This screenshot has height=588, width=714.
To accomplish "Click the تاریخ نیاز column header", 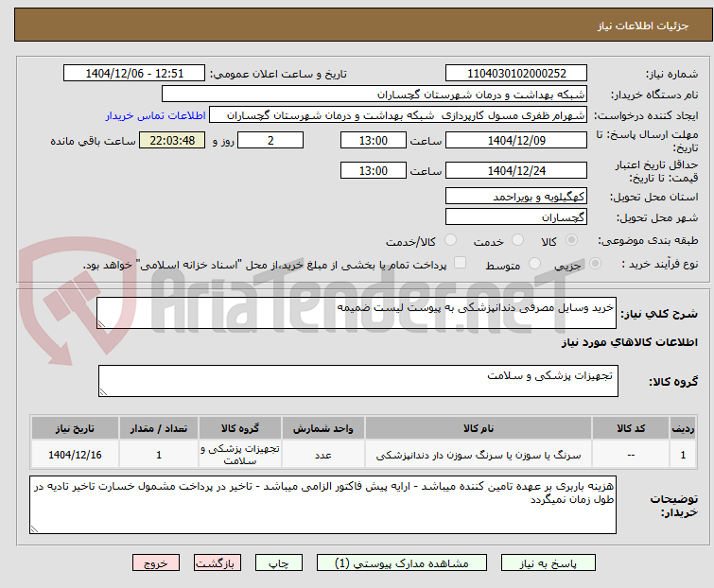I will pyautogui.click(x=75, y=428).
